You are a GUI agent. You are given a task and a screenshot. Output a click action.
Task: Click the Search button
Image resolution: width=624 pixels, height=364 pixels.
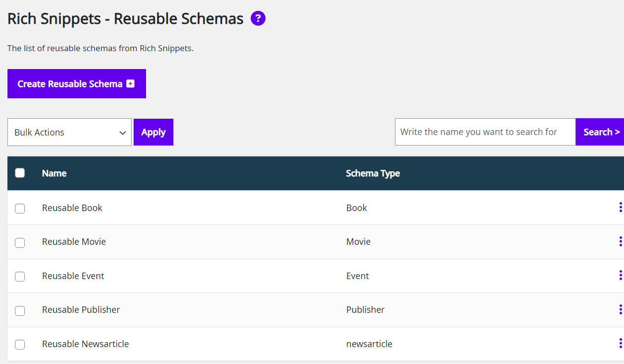pyautogui.click(x=601, y=132)
